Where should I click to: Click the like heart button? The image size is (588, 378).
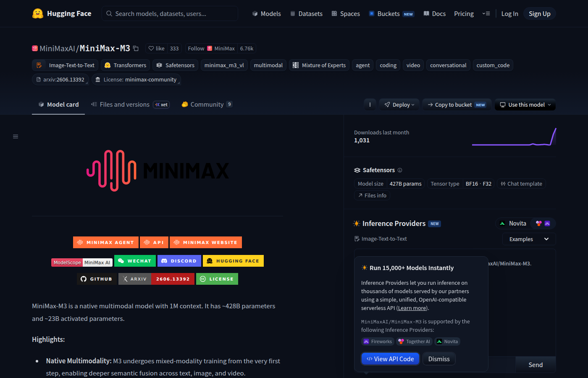click(156, 48)
